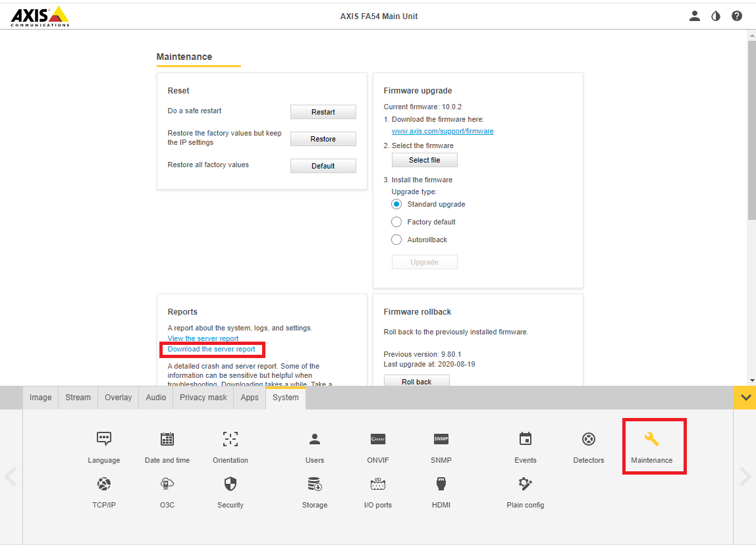Open Date and time settings

[167, 439]
